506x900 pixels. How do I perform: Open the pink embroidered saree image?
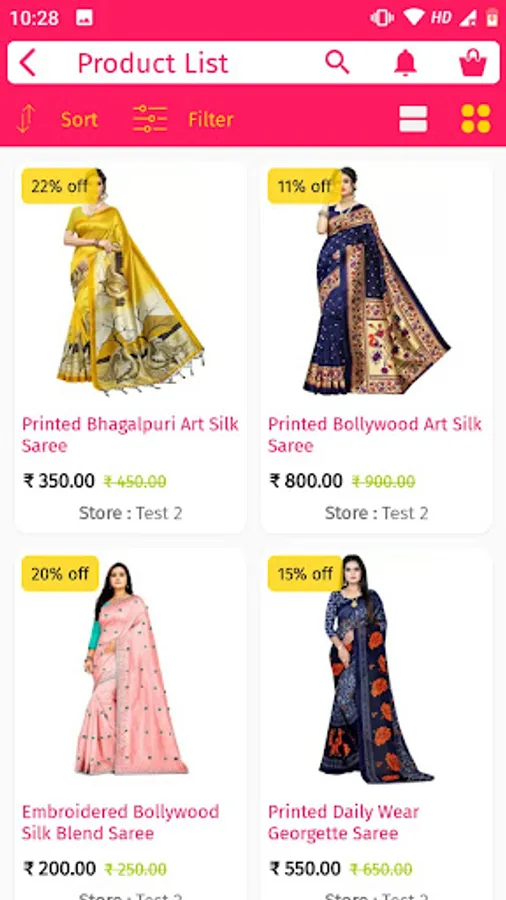point(131,669)
